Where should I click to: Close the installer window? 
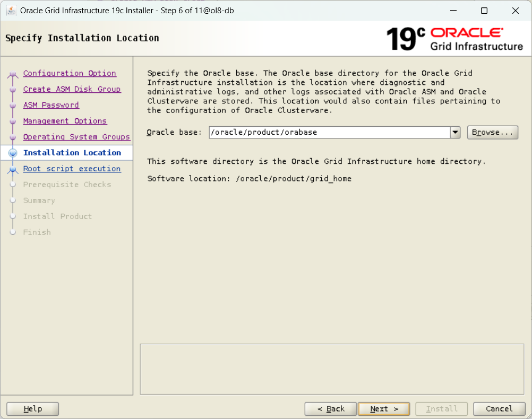516,11
